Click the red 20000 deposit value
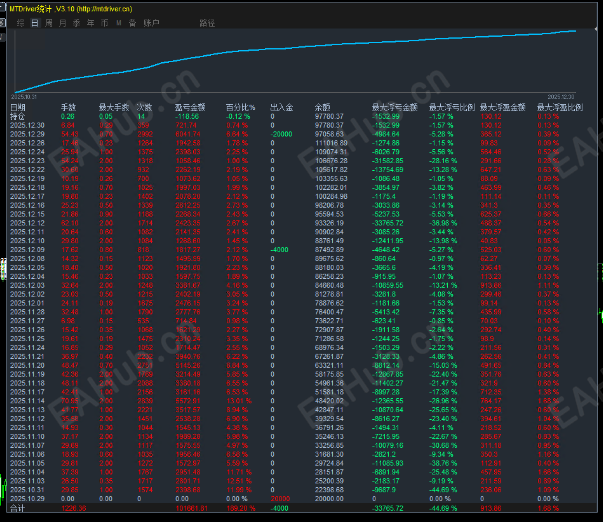Image resolution: width=603 pixels, height=522 pixels. point(280,498)
